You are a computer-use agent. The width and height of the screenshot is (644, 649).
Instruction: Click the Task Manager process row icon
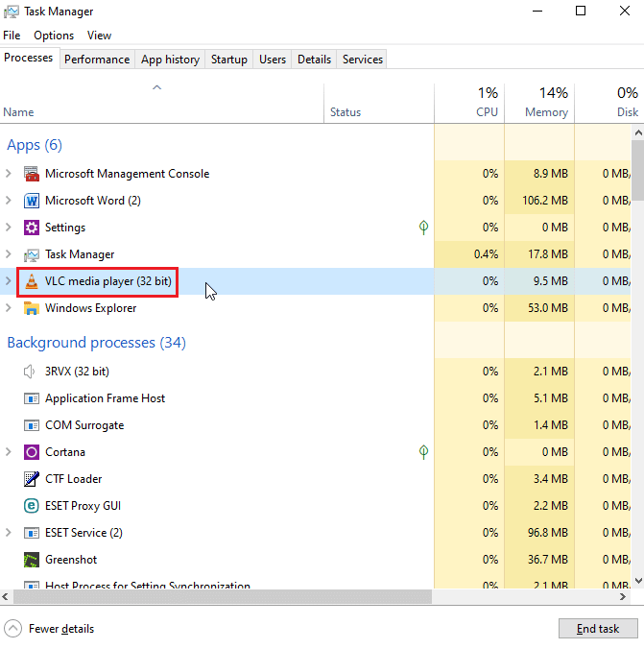(32, 254)
